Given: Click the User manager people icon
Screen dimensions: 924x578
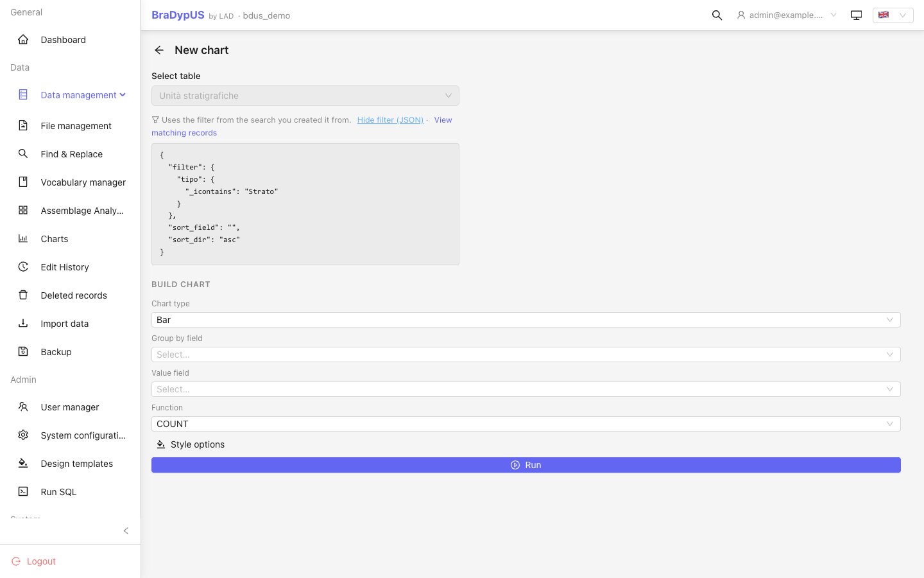Looking at the screenshot, I should tap(23, 407).
